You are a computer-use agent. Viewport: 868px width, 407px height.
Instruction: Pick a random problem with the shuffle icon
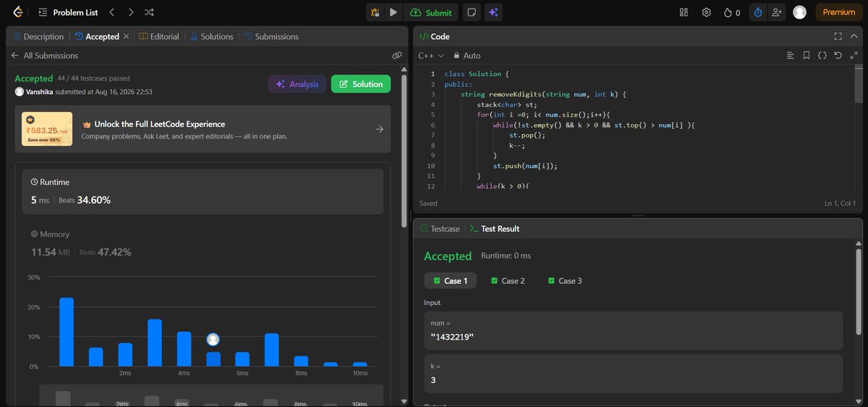149,12
